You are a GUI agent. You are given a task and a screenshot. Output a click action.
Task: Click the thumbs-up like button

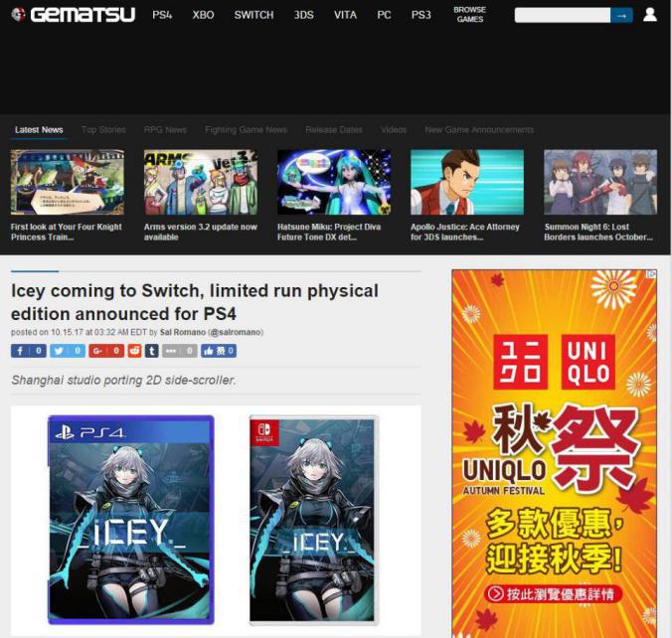pyautogui.click(x=219, y=351)
